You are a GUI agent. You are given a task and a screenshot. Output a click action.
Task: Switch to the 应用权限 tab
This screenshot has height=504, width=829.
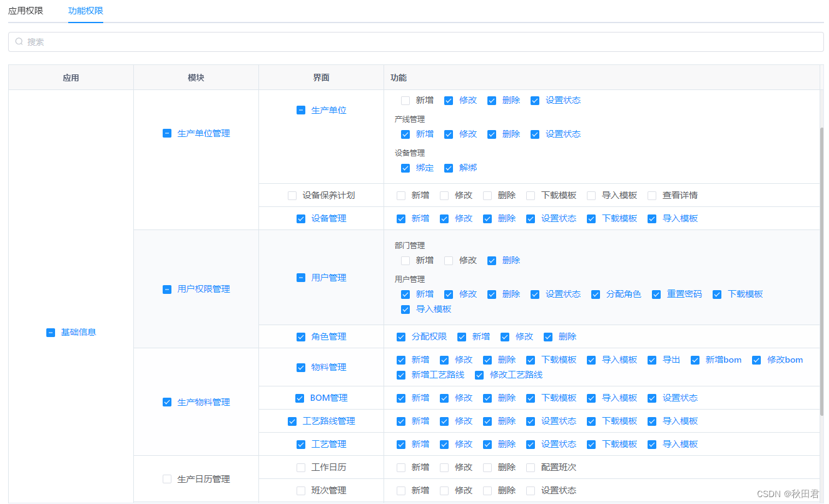(x=25, y=11)
